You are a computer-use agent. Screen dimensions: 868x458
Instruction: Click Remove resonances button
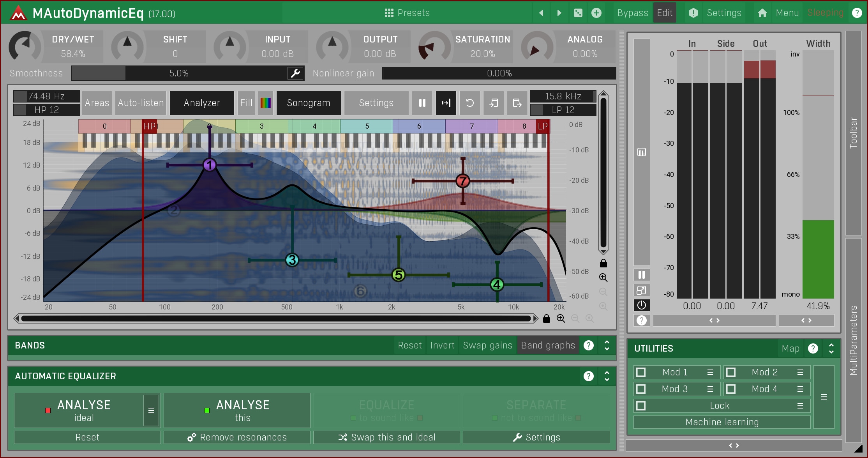click(x=237, y=437)
